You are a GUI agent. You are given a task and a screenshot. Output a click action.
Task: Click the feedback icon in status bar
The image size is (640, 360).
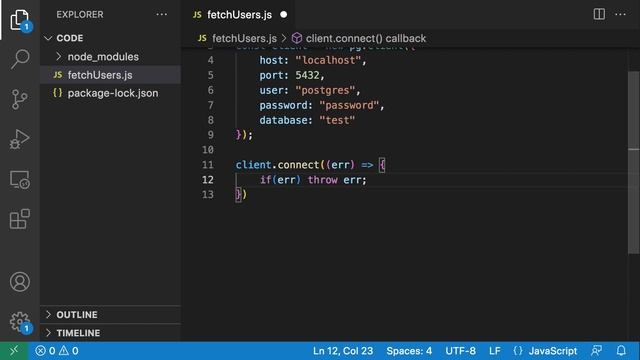point(596,351)
